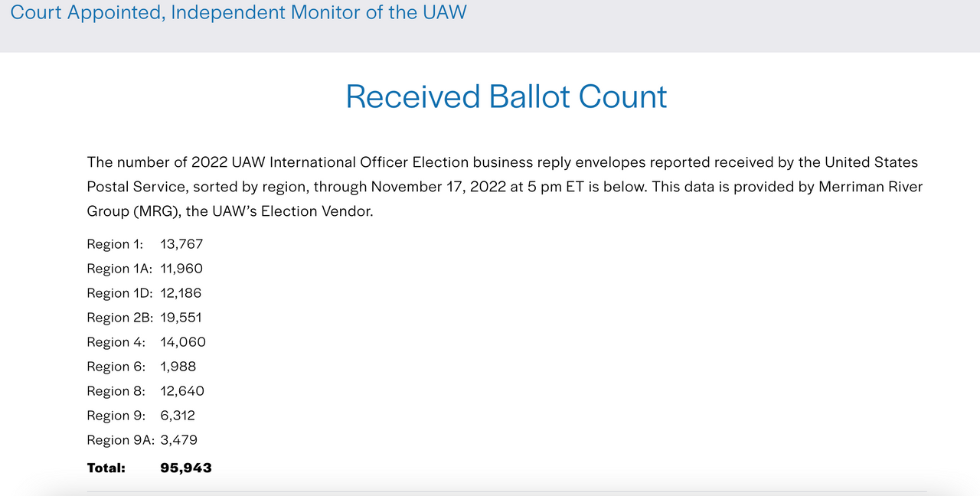This screenshot has height=496, width=980.
Task: Click the ballot count 3,479
Action: tap(179, 440)
